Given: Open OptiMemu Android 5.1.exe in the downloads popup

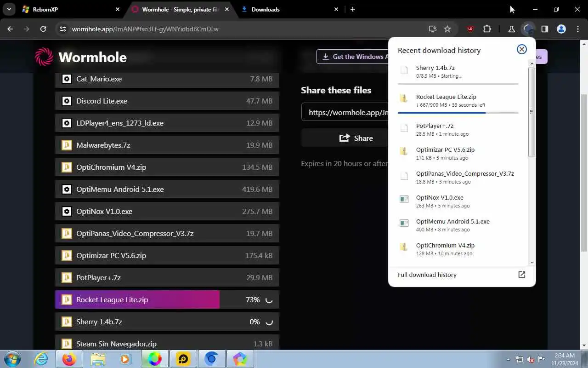Looking at the screenshot, I should click(458, 225).
